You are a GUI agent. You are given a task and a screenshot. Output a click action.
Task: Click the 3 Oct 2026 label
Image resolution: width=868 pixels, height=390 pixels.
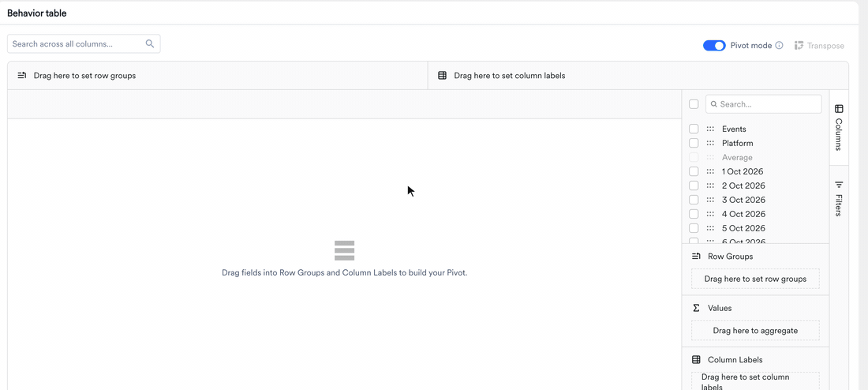tap(743, 200)
